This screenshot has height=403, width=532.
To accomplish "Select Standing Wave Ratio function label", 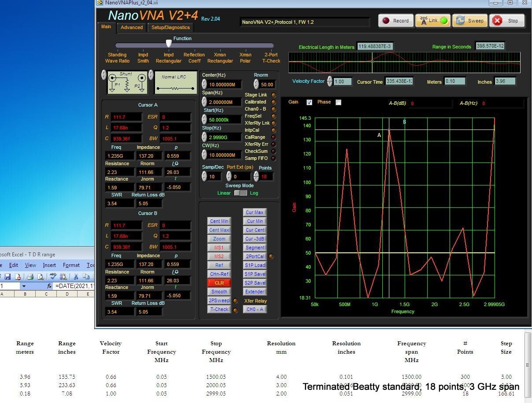I will (117, 58).
